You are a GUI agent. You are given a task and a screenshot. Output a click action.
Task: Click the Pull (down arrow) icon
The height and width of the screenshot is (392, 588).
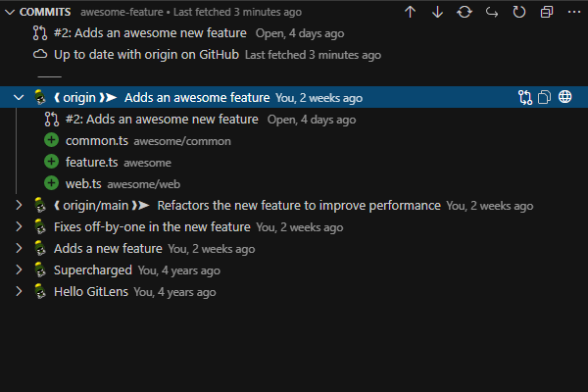[x=437, y=12]
